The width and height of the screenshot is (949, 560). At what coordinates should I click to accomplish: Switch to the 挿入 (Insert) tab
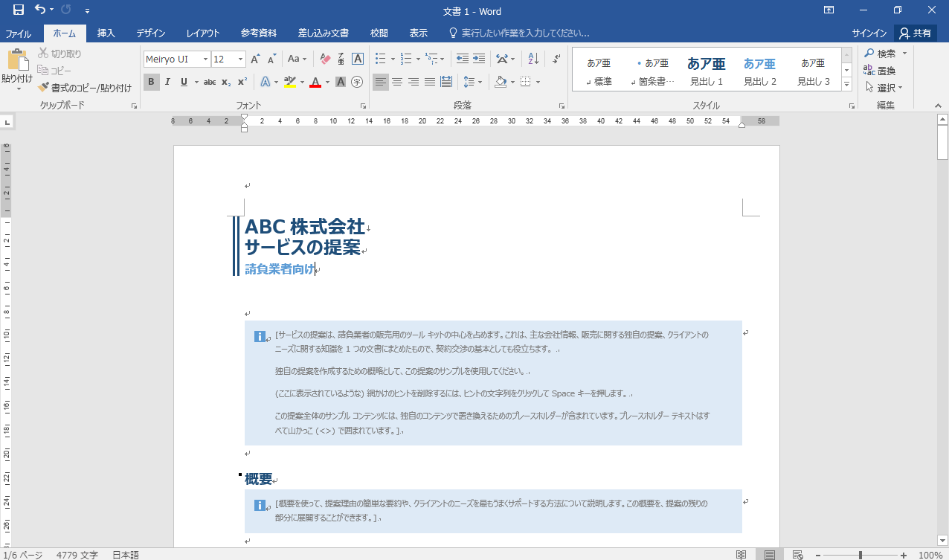(106, 33)
